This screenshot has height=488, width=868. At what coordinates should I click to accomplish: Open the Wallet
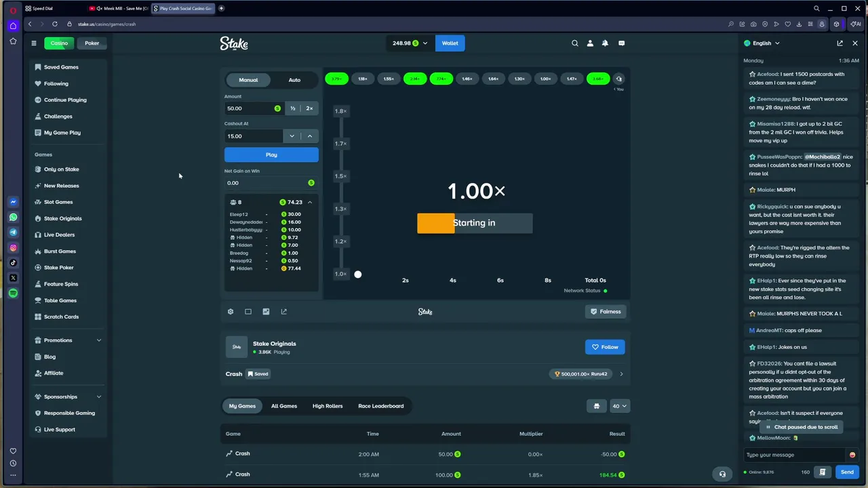[x=450, y=43]
